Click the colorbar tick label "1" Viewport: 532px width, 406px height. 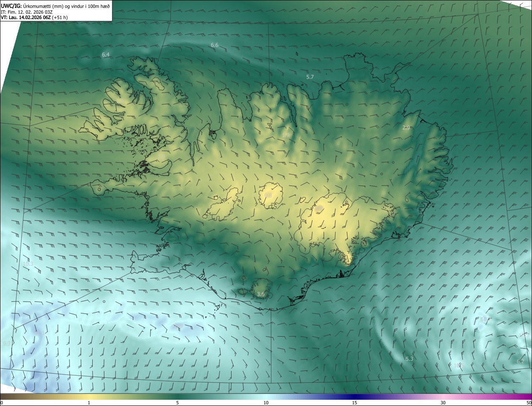click(89, 403)
